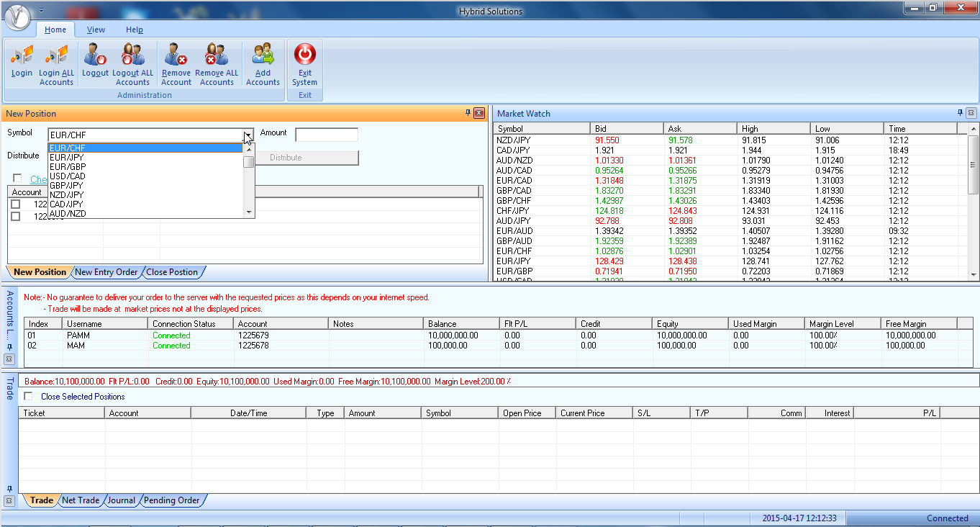This screenshot has height=527, width=980.
Task: Sort Market Watch by Bid column header
Action: coord(627,129)
